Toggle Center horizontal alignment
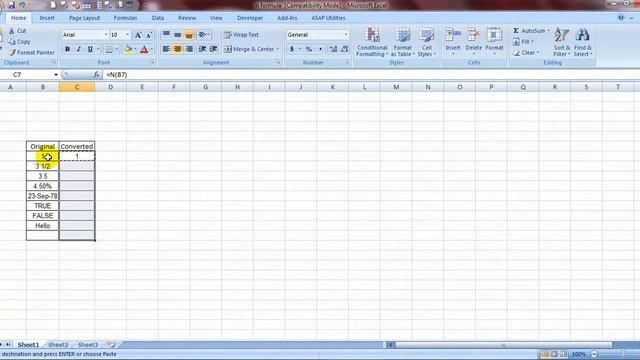Viewport: 640px width, 360px height. tap(178, 49)
